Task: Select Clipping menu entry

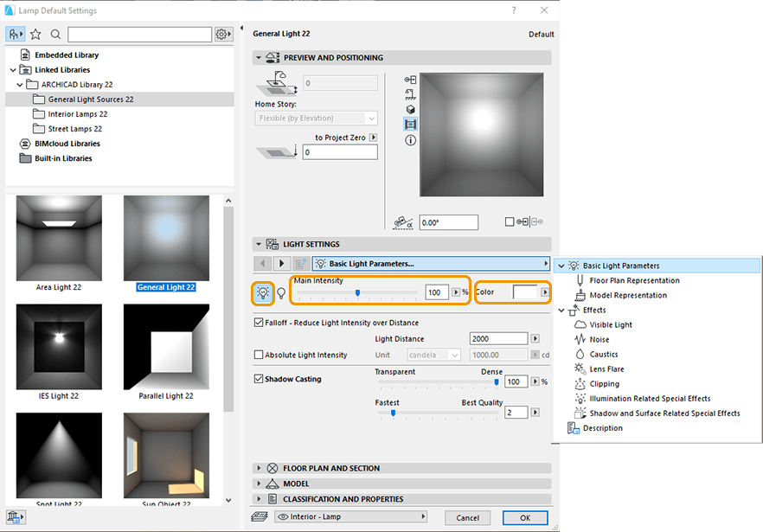Action: (605, 383)
